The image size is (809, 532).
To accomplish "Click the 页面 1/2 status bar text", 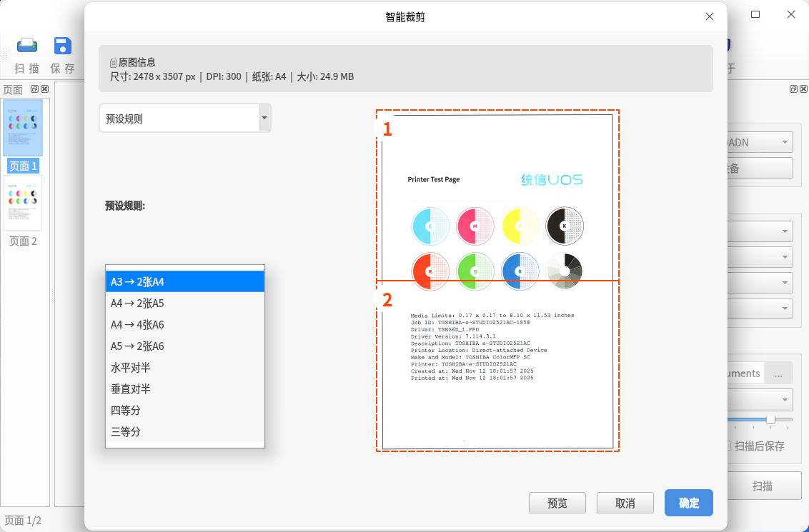I will coord(23,520).
